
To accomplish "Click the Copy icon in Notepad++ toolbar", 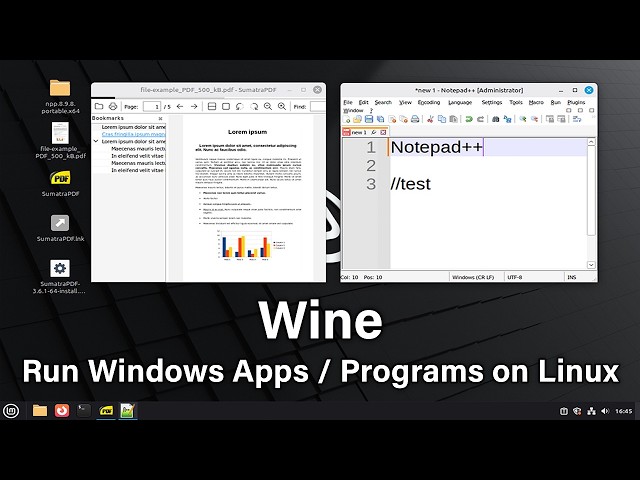I will pos(442,119).
